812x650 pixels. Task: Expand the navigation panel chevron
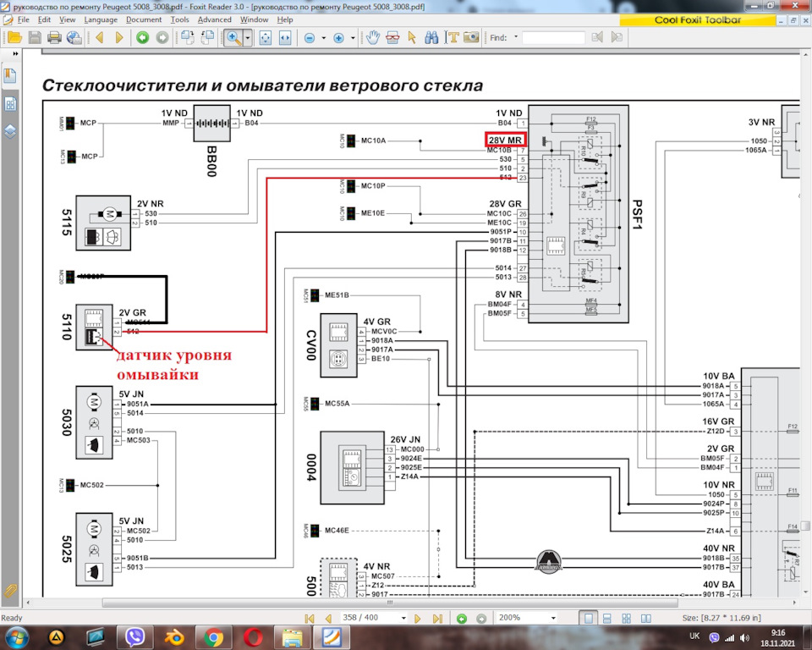tap(15, 53)
